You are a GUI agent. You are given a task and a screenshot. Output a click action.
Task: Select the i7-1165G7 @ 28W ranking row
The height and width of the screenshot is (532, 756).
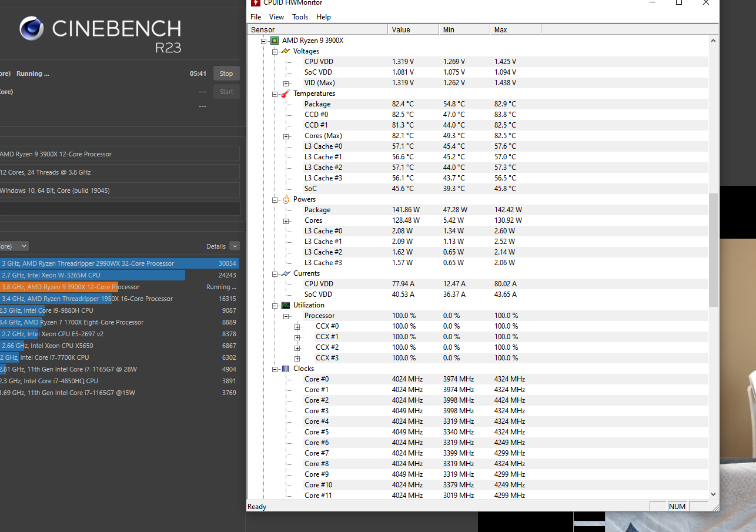[x=119, y=369]
